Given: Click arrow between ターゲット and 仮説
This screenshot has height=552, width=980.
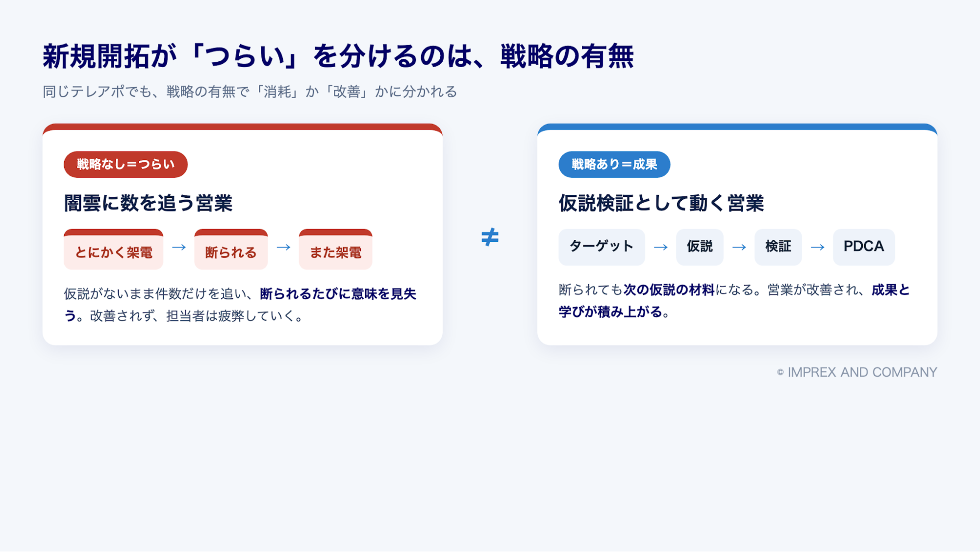Looking at the screenshot, I should (x=660, y=247).
